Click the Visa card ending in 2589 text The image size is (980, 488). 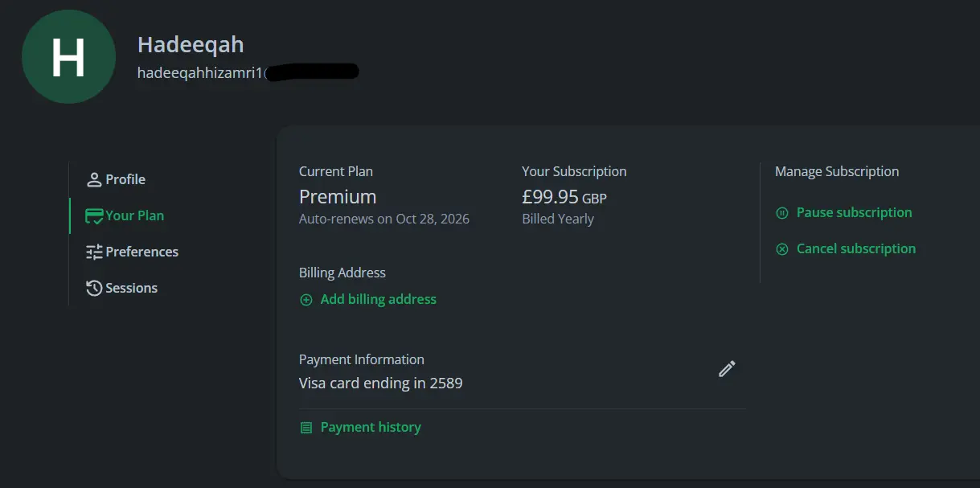[380, 383]
